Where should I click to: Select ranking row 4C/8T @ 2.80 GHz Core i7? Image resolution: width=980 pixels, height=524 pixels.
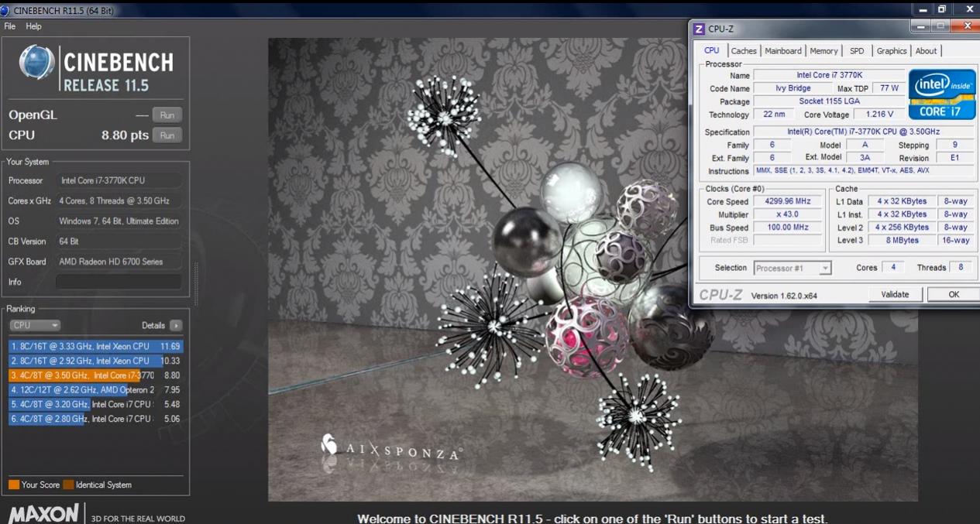click(x=96, y=419)
